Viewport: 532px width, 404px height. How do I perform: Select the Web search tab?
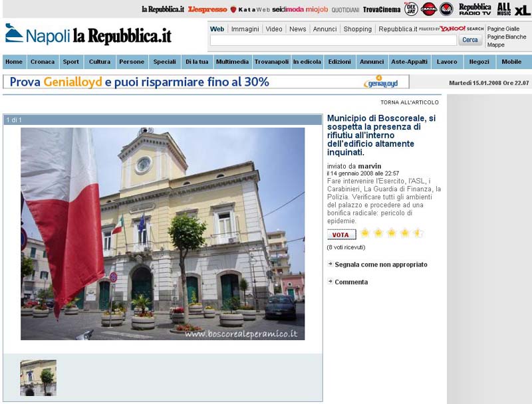[217, 29]
